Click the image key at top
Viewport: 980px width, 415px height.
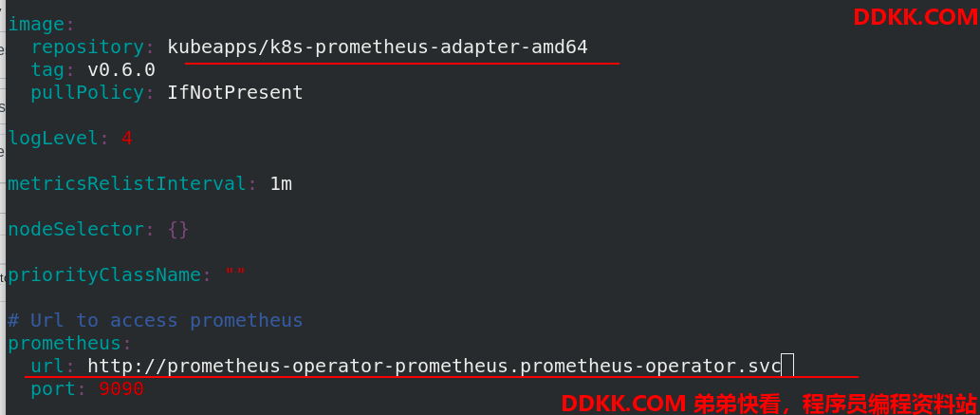[x=36, y=25]
